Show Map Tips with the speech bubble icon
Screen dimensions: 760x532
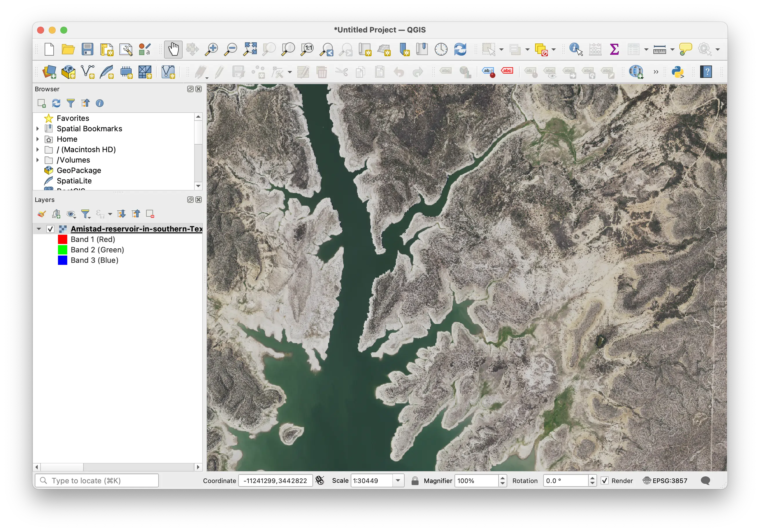click(685, 50)
